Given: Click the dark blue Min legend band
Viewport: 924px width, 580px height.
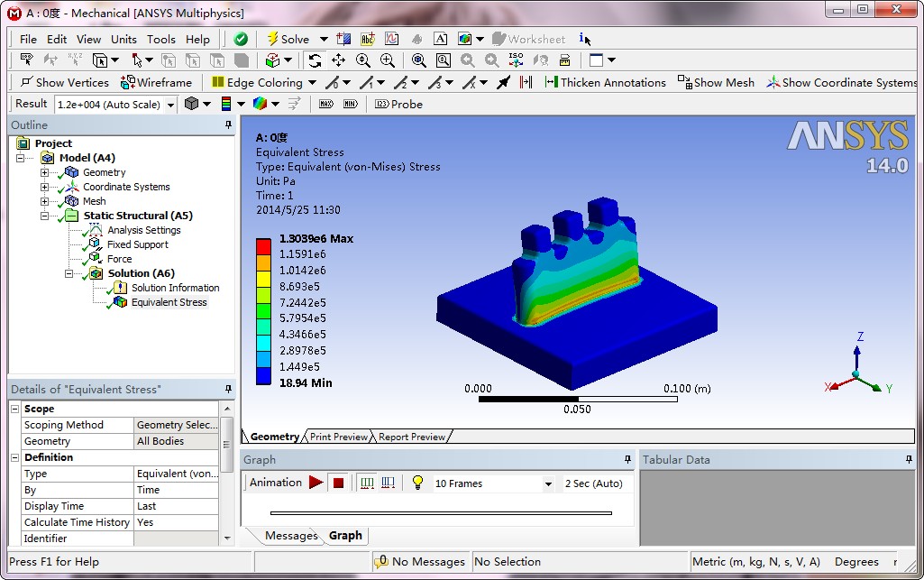Looking at the screenshot, I should tap(263, 375).
